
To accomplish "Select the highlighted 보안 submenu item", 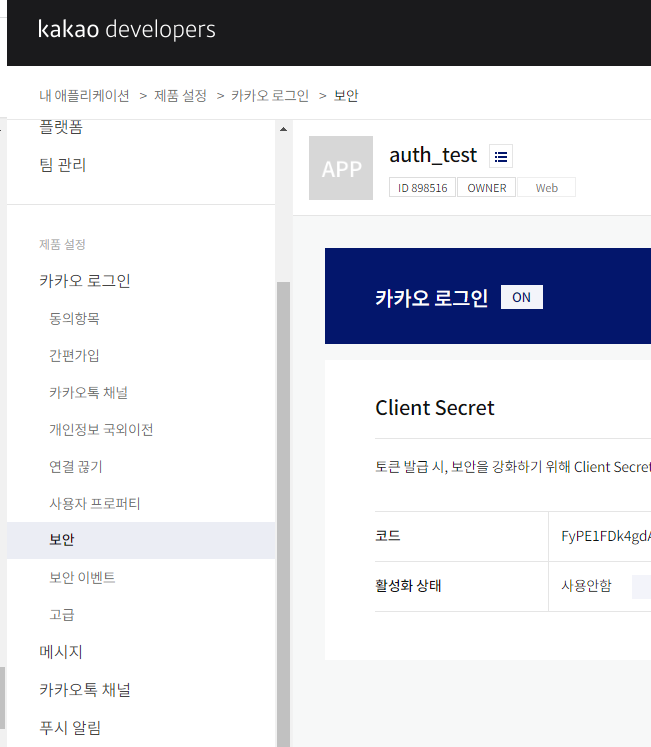I will pyautogui.click(x=141, y=540).
